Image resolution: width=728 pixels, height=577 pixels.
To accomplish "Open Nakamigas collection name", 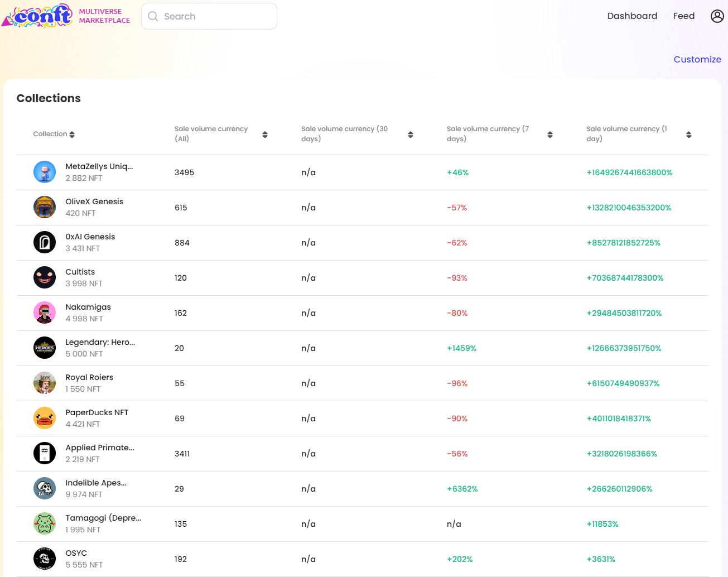I will click(88, 307).
